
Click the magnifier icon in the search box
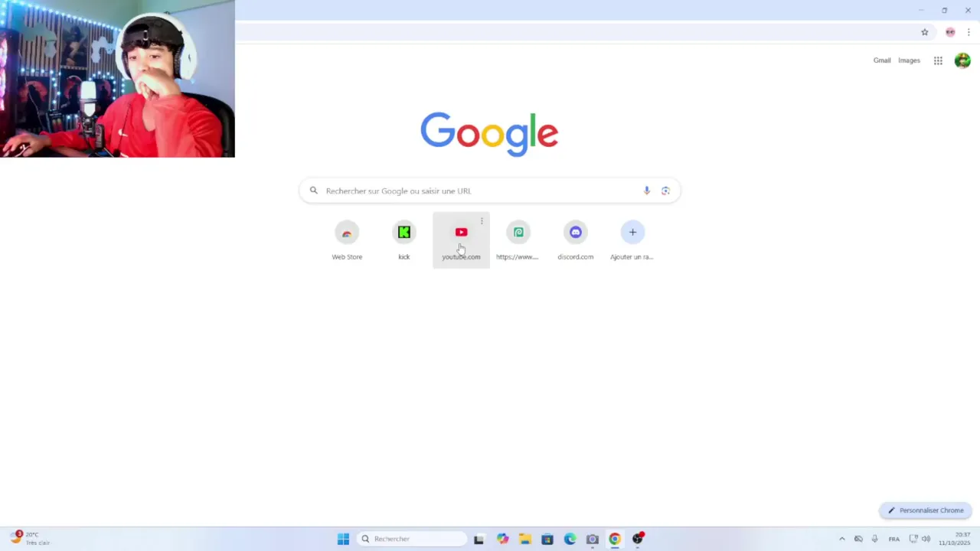tap(313, 191)
